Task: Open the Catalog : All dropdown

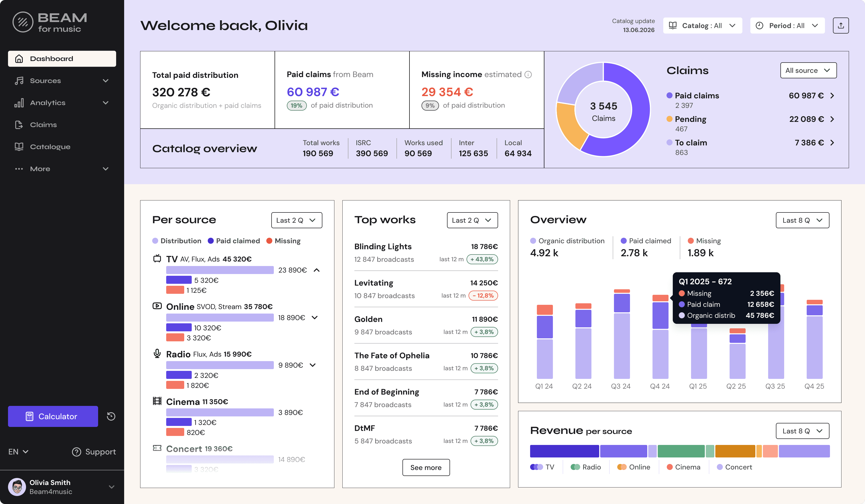Action: pyautogui.click(x=702, y=26)
